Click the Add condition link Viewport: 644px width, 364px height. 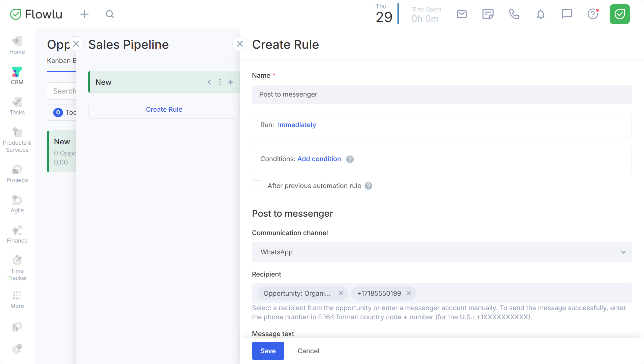(x=319, y=159)
